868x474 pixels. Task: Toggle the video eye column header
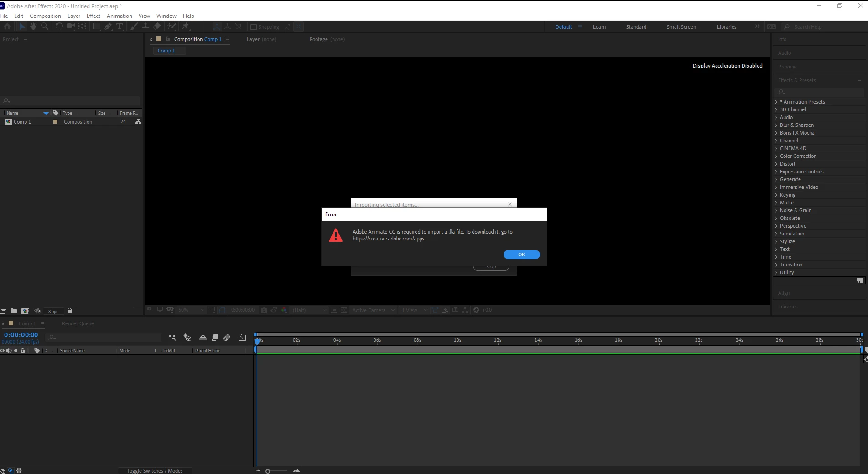(2, 351)
